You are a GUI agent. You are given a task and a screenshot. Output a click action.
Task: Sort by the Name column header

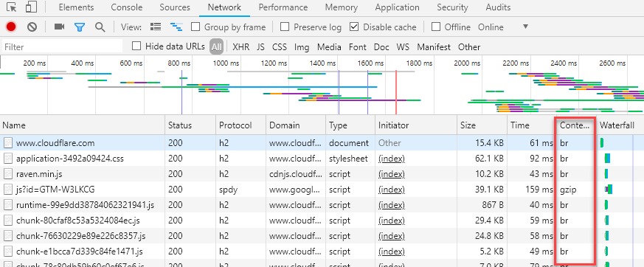click(x=83, y=125)
